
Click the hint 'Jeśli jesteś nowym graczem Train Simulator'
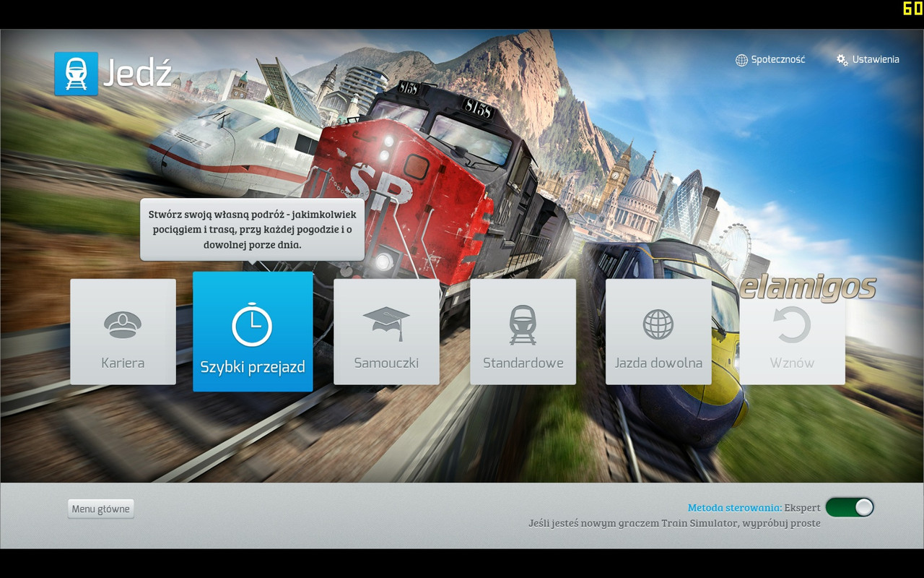coord(674,523)
